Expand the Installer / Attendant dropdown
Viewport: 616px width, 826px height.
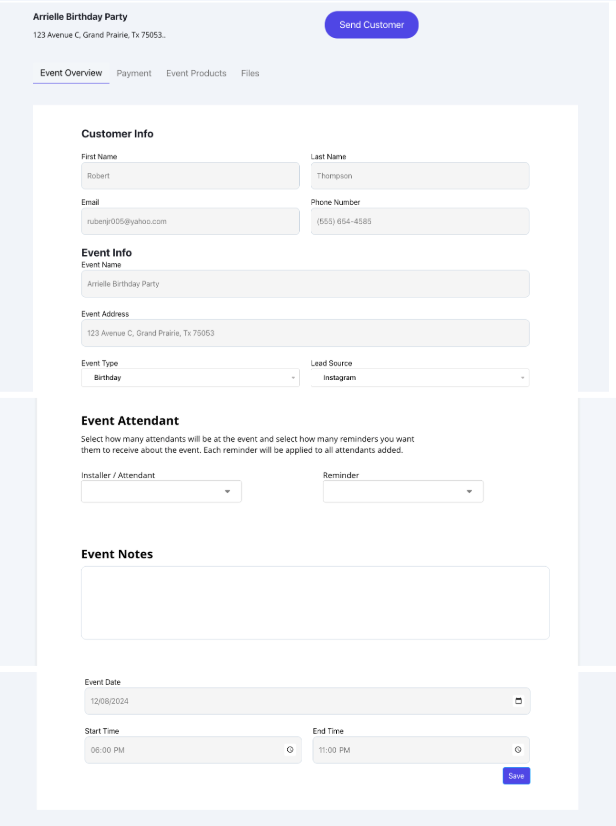point(161,492)
